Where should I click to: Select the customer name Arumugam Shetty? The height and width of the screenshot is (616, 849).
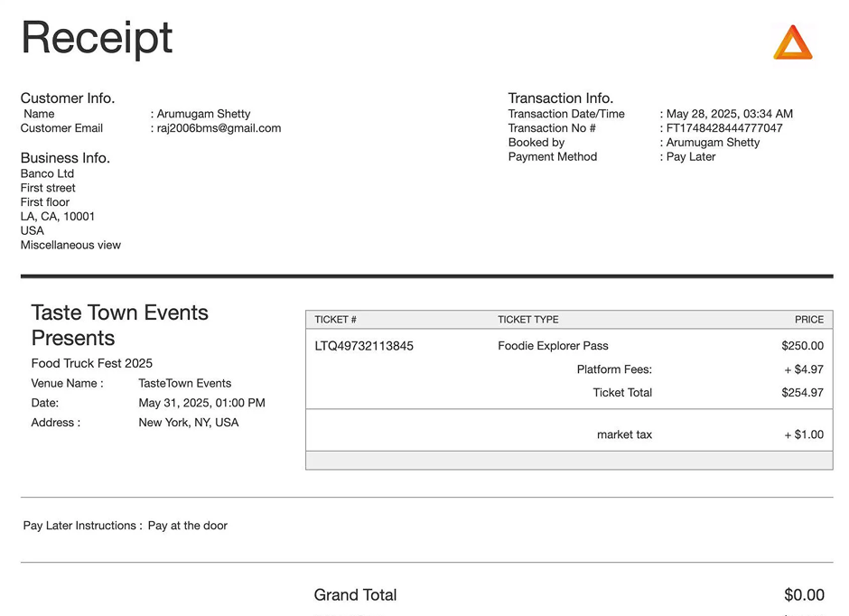pyautogui.click(x=203, y=114)
